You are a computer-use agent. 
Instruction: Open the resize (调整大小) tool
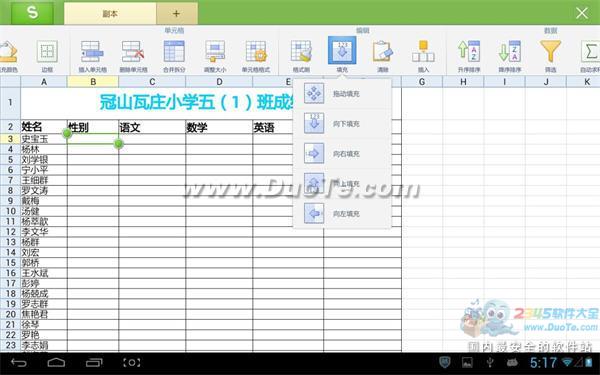click(215, 52)
